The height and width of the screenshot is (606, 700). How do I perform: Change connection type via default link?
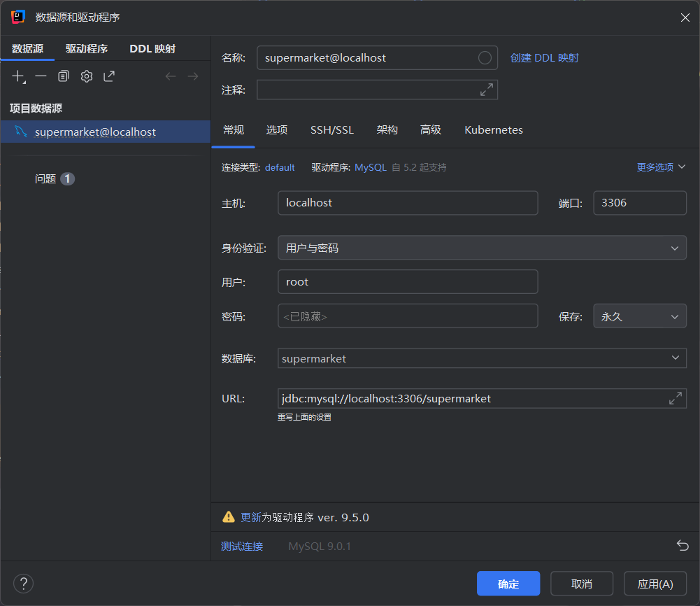(280, 167)
